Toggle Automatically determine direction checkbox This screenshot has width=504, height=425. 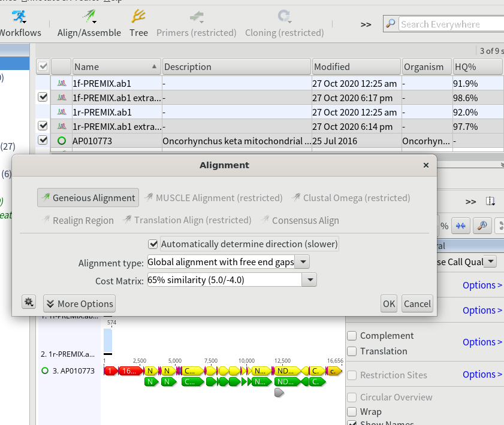click(x=153, y=244)
